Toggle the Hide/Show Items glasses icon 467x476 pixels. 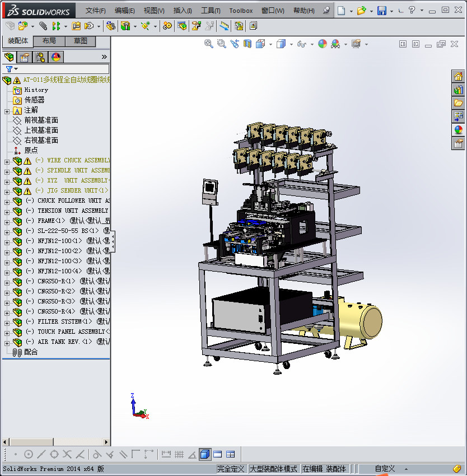click(302, 44)
